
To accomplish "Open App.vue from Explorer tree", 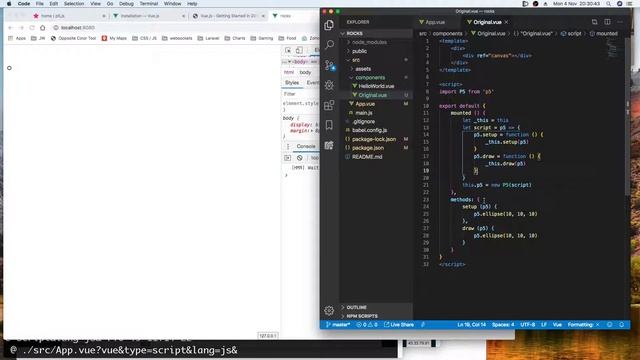I will tap(365, 104).
